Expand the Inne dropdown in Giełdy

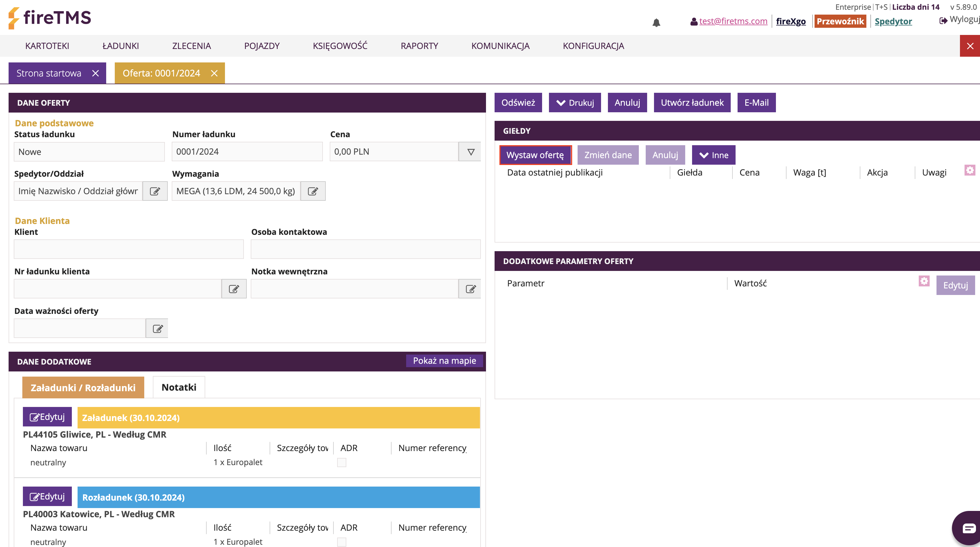tap(713, 155)
